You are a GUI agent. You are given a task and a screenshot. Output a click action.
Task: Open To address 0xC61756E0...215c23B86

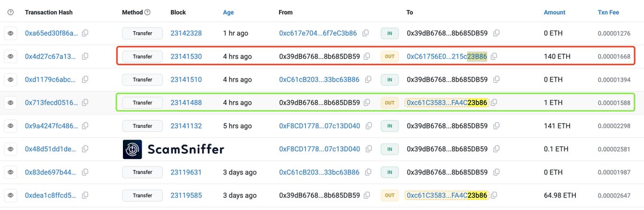point(447,56)
